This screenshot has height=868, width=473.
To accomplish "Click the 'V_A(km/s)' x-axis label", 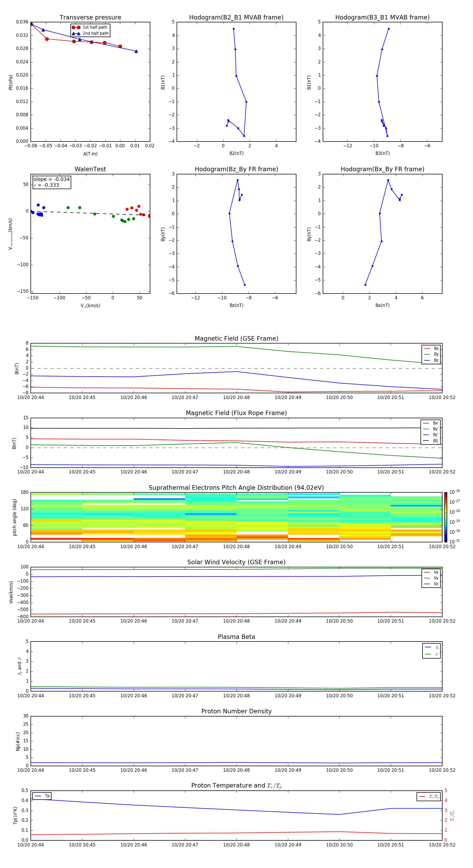I will point(90,306).
